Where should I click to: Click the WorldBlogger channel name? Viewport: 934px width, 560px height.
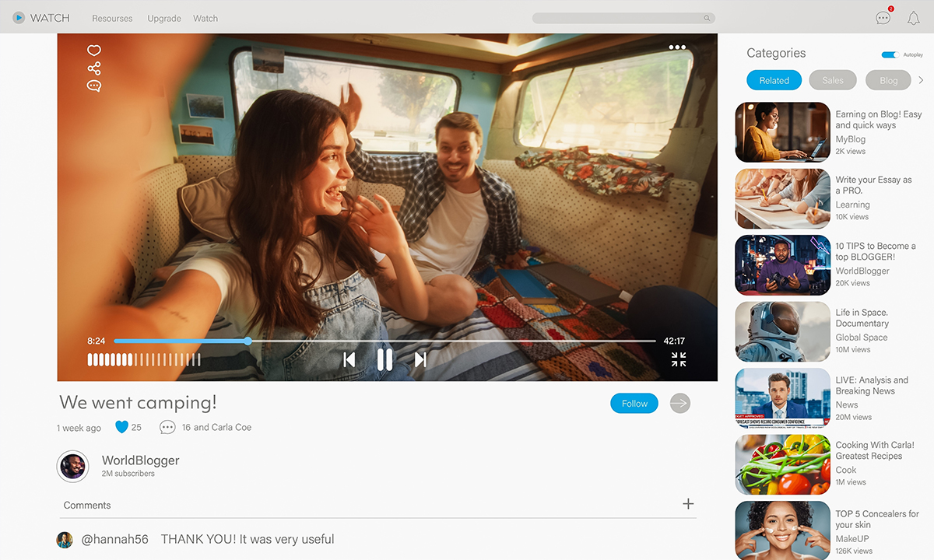(140, 460)
